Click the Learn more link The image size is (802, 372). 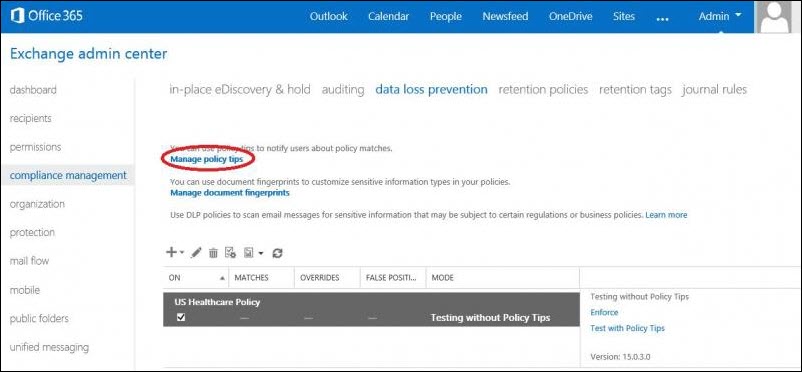tap(666, 215)
